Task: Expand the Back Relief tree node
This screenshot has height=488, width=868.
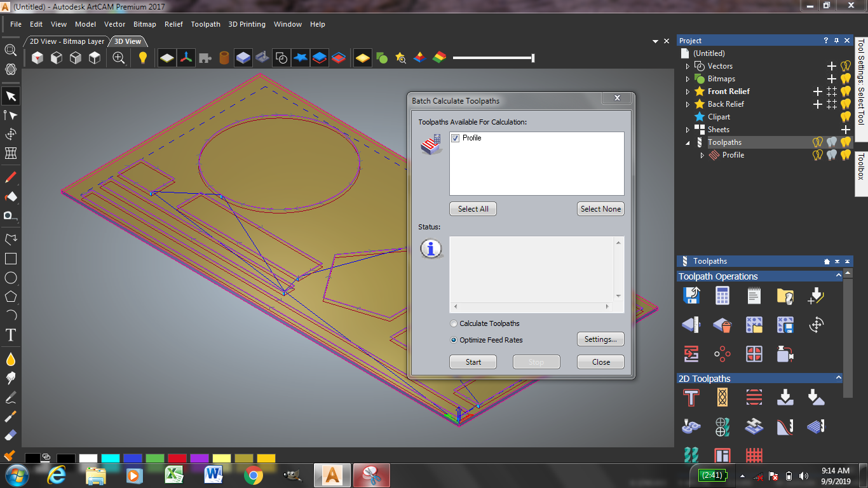Action: (x=688, y=104)
